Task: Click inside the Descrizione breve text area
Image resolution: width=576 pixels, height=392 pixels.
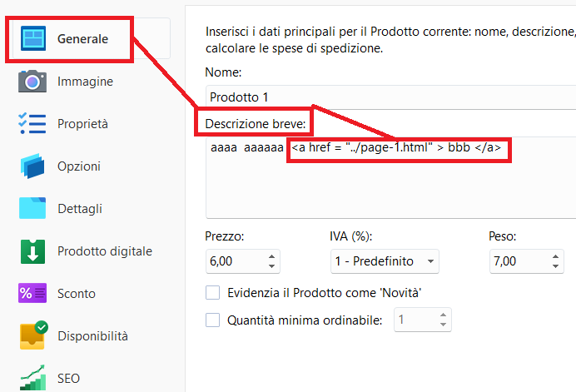Action: tap(390, 178)
